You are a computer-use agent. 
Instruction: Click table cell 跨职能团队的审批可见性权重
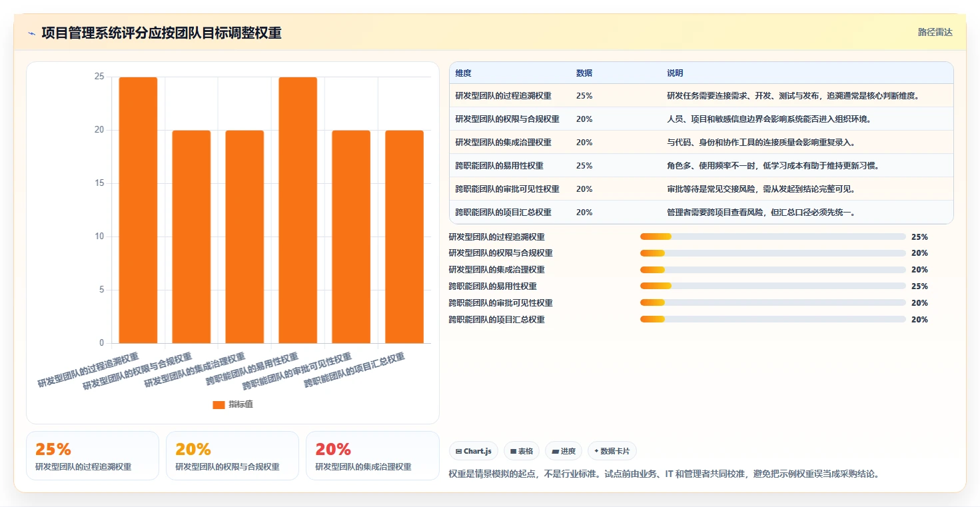507,189
